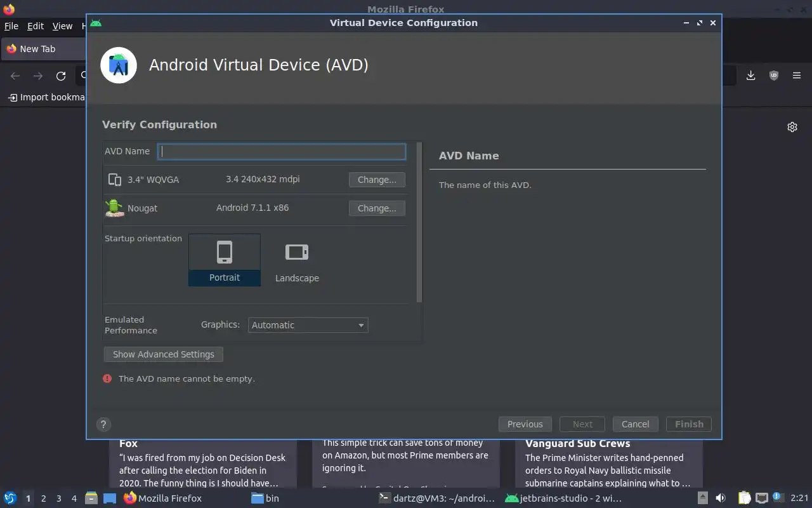Reload the Firefox page

61,76
